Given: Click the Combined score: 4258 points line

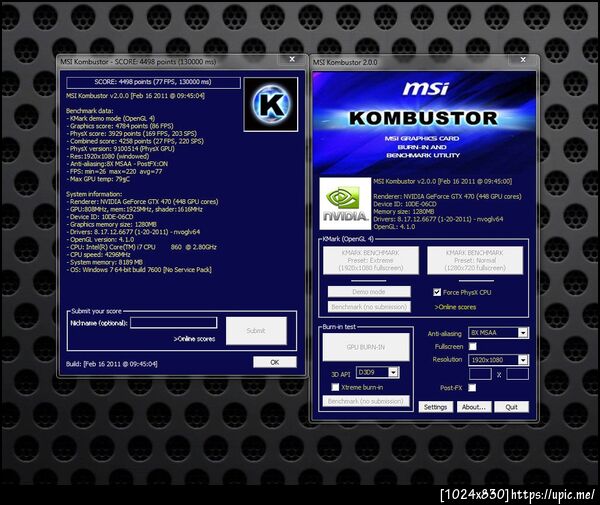Looking at the screenshot, I should (135, 141).
